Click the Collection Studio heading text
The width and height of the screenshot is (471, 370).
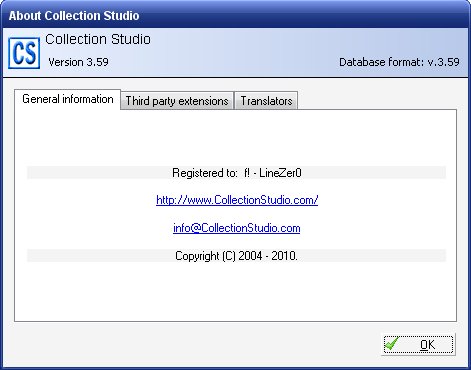tap(98, 39)
